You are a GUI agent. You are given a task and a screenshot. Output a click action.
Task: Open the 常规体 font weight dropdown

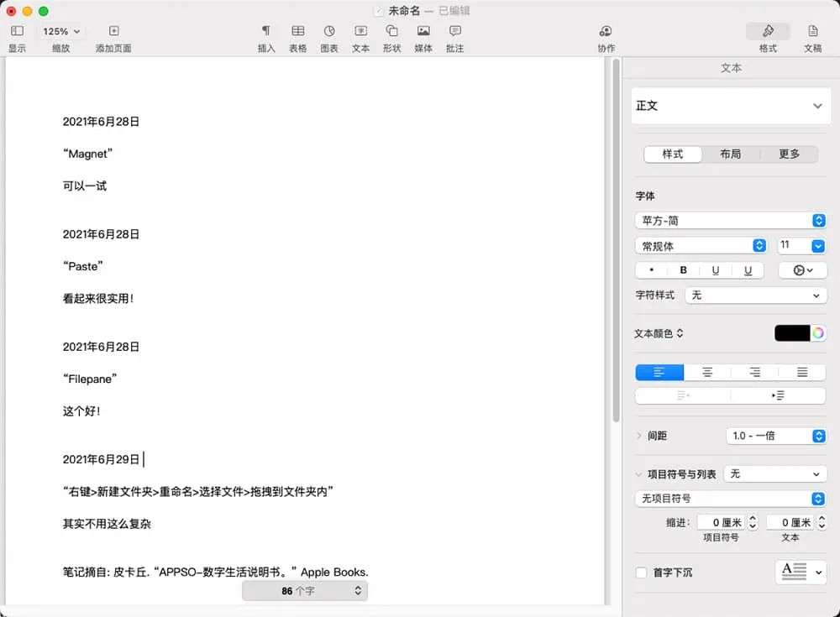701,246
